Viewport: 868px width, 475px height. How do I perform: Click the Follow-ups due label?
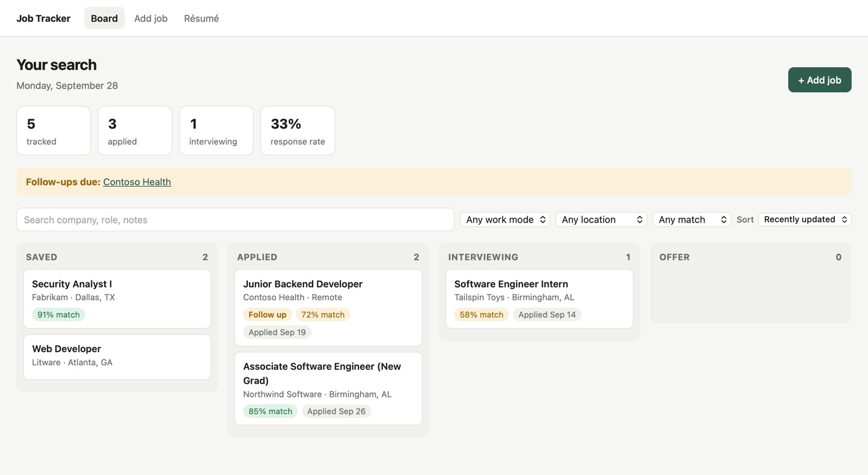(x=63, y=182)
